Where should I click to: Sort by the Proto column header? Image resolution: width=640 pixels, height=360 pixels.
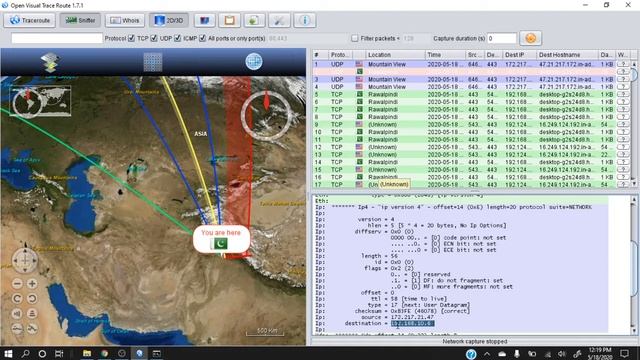(340, 55)
